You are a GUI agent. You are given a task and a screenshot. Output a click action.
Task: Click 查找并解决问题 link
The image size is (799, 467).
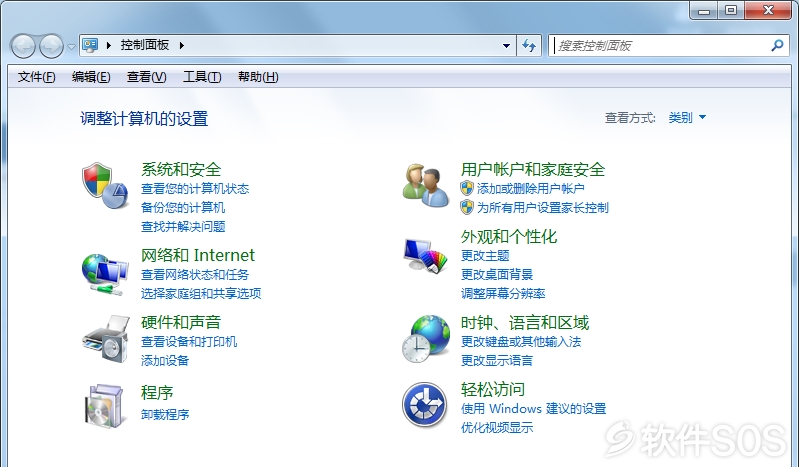tap(183, 226)
